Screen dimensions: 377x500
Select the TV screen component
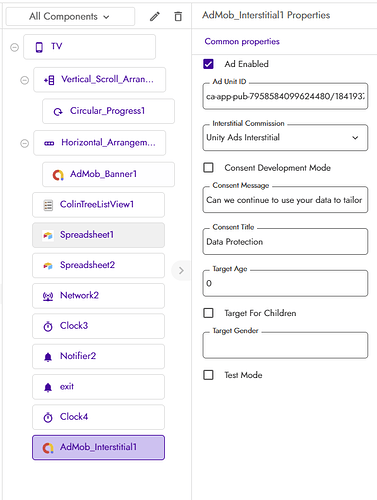click(89, 47)
